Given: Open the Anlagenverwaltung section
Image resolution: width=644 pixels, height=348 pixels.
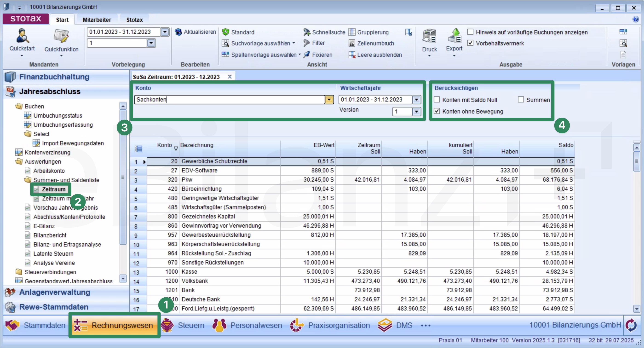Looking at the screenshot, I should coord(66,292).
